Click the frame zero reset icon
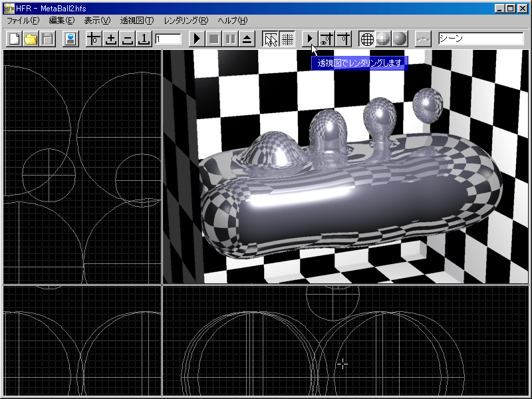The width and height of the screenshot is (532, 399). [94, 39]
